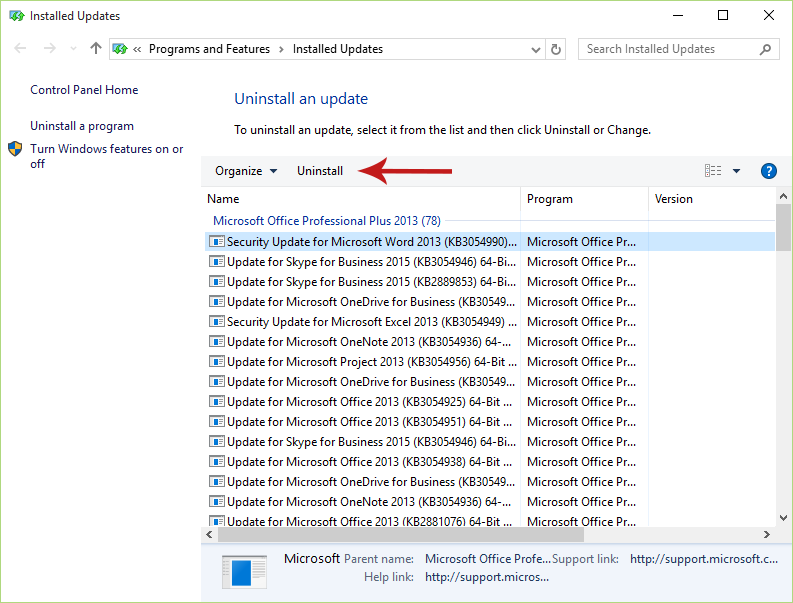Viewport: 793px width, 603px height.
Task: Go forward using the forward arrow
Action: 50,49
